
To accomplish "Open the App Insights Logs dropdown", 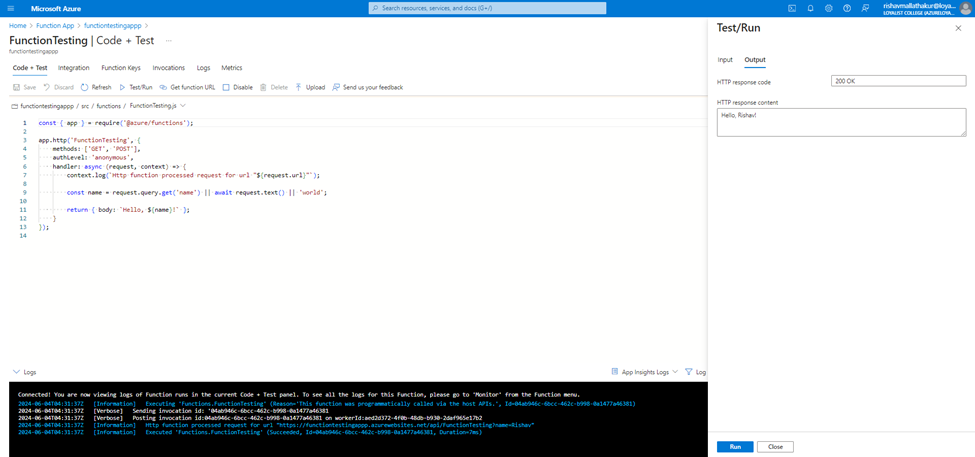I will [645, 372].
